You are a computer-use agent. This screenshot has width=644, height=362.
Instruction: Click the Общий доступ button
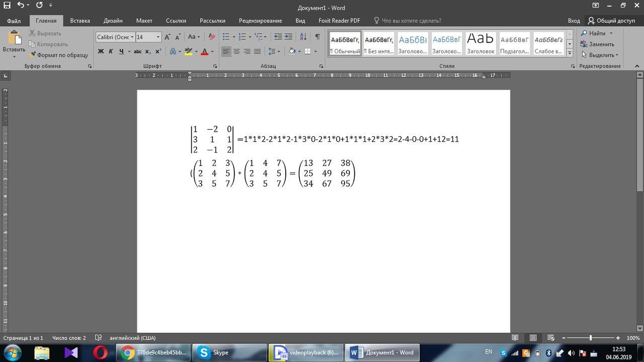coord(612,21)
